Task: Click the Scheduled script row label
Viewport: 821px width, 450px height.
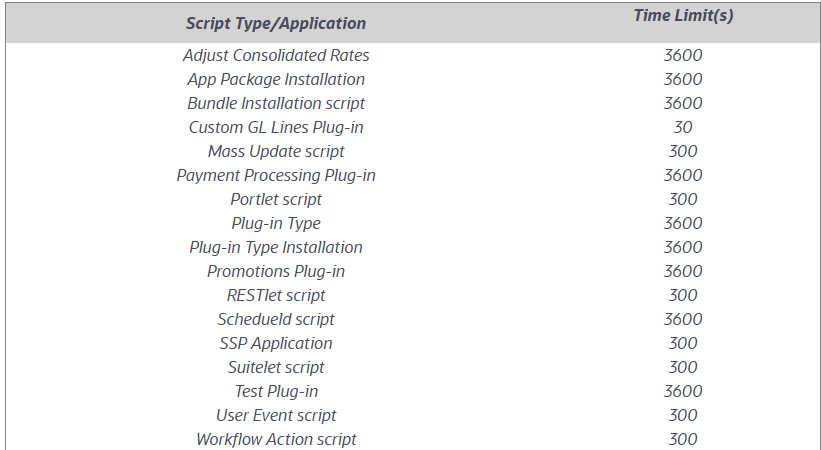Action: tap(276, 320)
